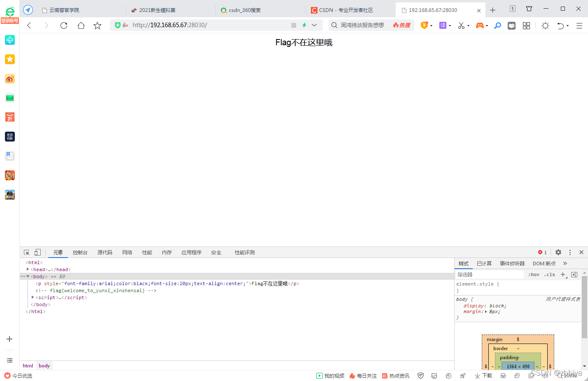Expand the margin shorthand property

pyautogui.click(x=486, y=312)
